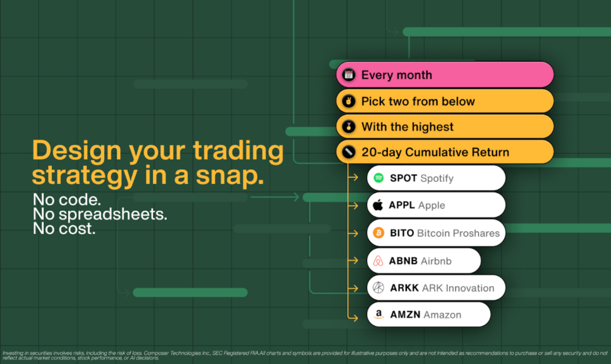The height and width of the screenshot is (364, 611).
Task: Select the Pick two from below block
Action: [445, 101]
